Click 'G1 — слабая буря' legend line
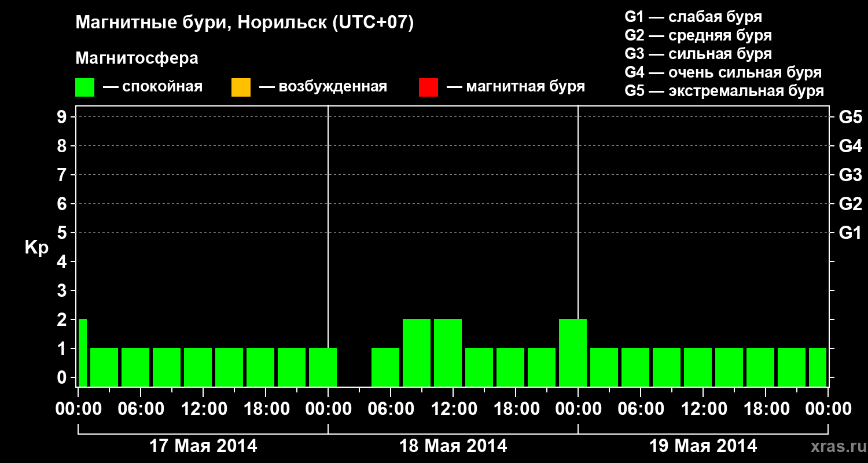This screenshot has height=463, width=868. [x=693, y=16]
